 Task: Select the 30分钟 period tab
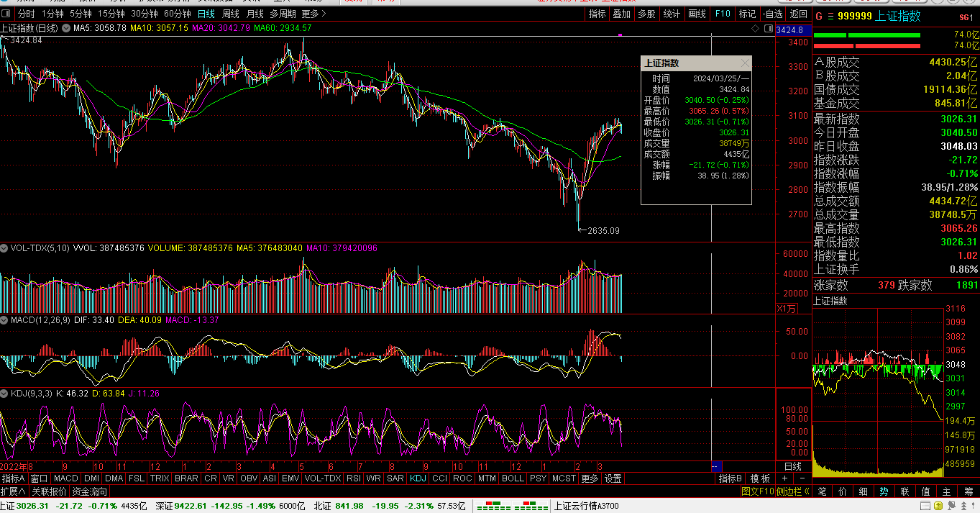(x=145, y=14)
